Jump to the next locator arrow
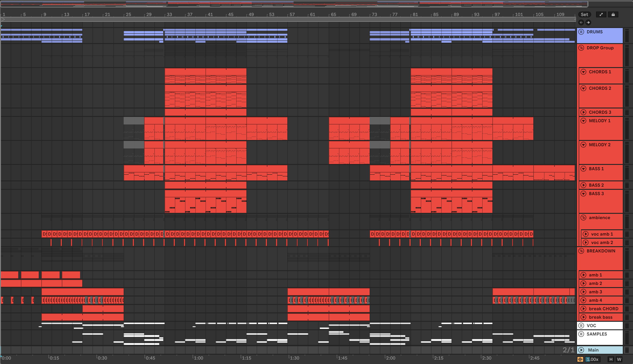 pos(588,22)
